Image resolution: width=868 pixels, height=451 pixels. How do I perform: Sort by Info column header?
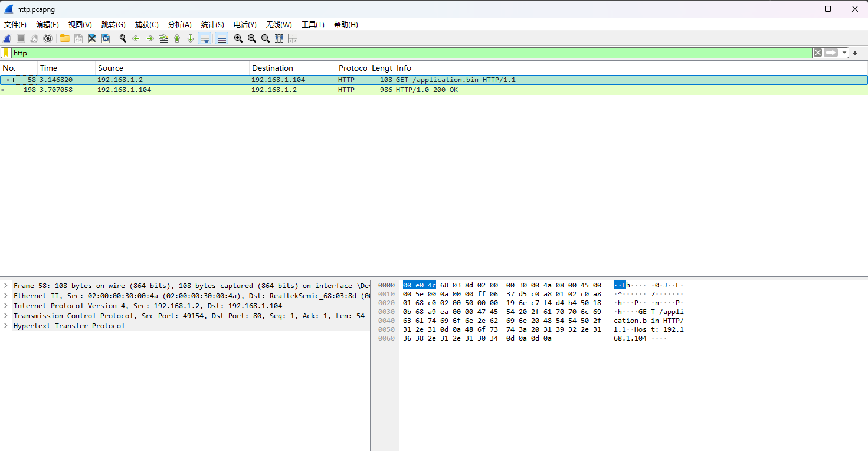pyautogui.click(x=631, y=68)
